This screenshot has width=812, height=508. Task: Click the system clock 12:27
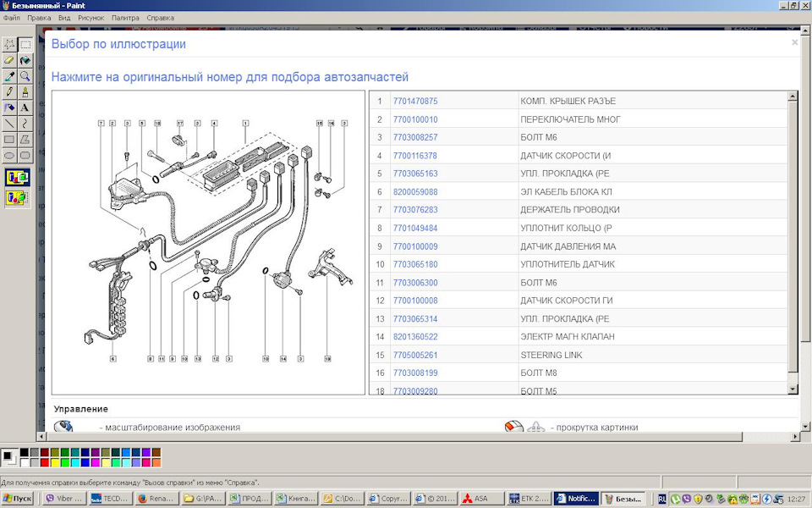(x=796, y=500)
